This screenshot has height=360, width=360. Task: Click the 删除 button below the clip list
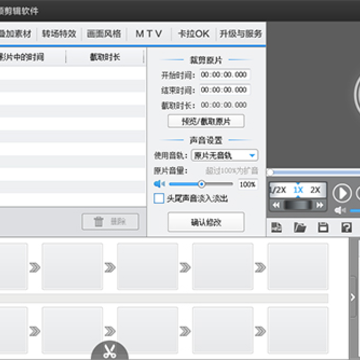(x=110, y=222)
